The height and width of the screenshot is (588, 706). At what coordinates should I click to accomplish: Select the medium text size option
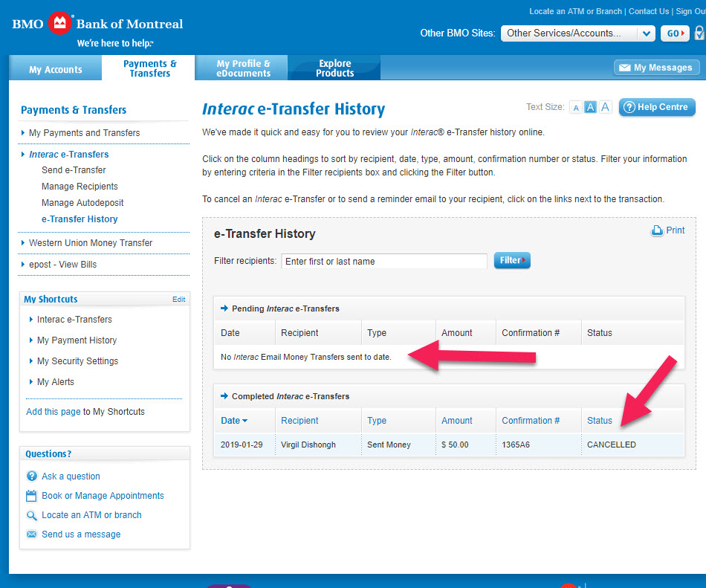pos(590,108)
